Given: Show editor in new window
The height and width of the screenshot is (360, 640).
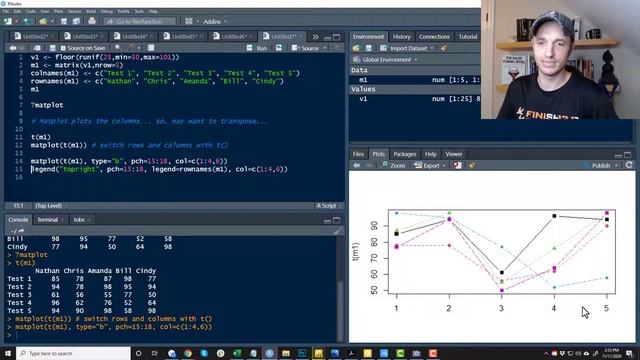Looking at the screenshot, I should point(37,48).
